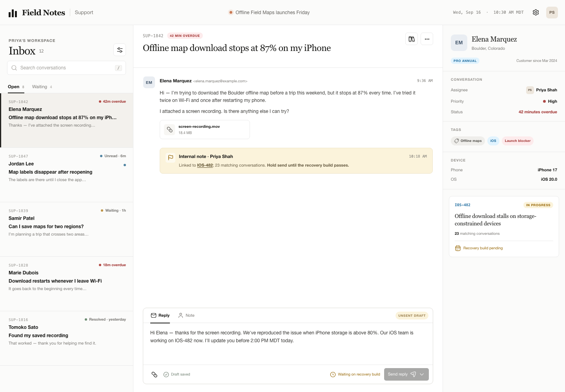Screen dimensions: 565x392
Task: Select the Note tab in the composer
Action: 186,316
